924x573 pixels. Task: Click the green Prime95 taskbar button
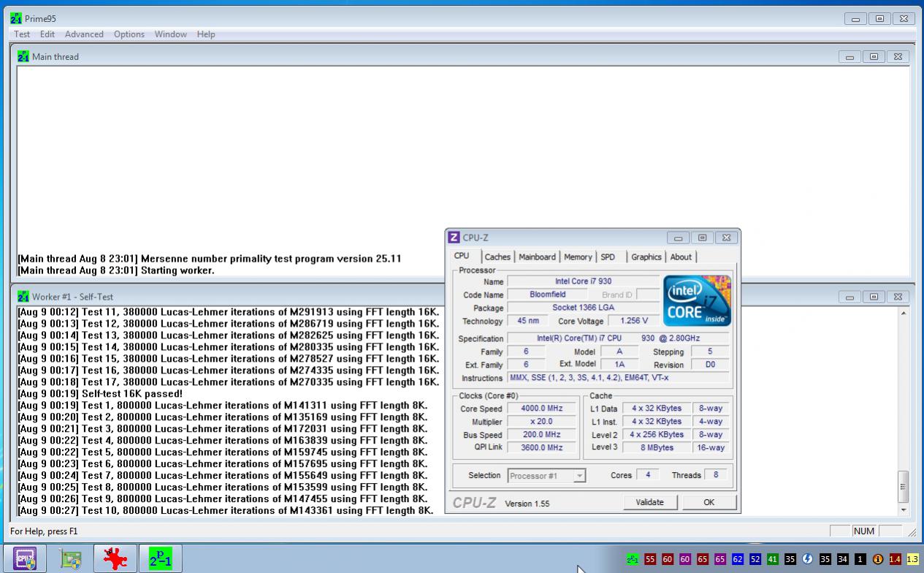point(160,559)
